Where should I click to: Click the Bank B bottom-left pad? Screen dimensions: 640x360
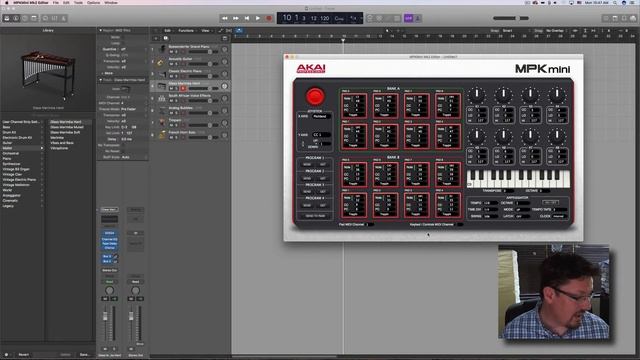point(354,205)
